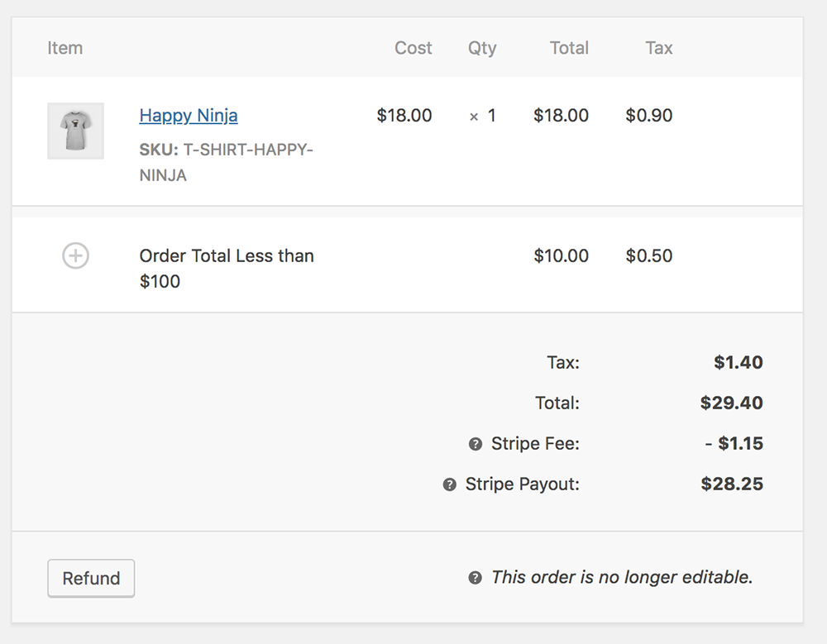Select the SKU text T-SHIRT-HAPPY-NINJA
The image size is (827, 644).
tap(226, 162)
